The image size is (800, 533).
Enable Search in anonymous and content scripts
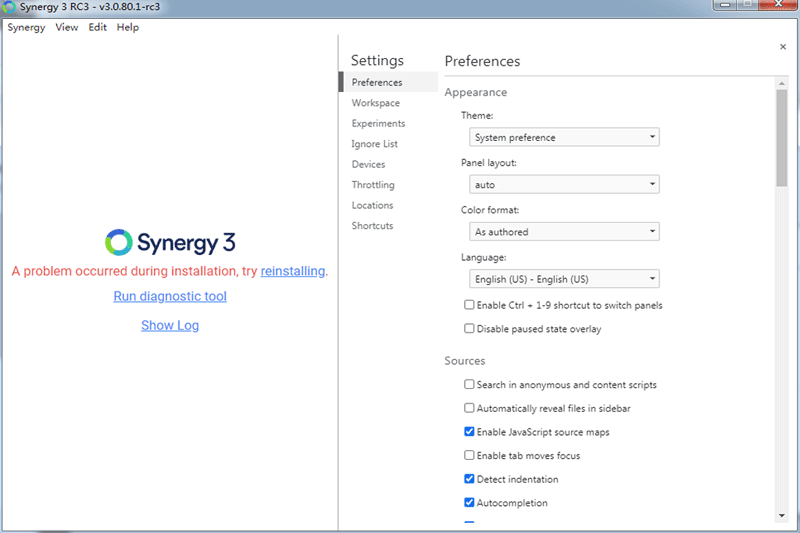[x=469, y=384]
